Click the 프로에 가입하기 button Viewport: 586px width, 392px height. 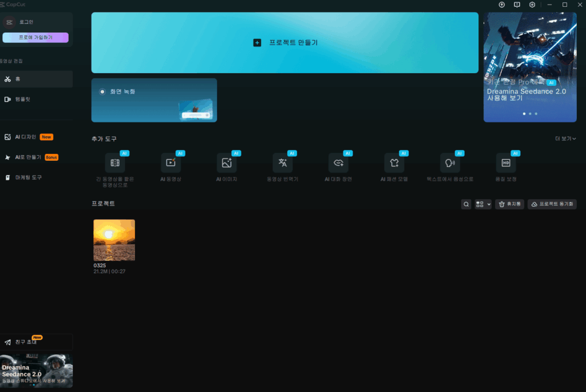[35, 38]
